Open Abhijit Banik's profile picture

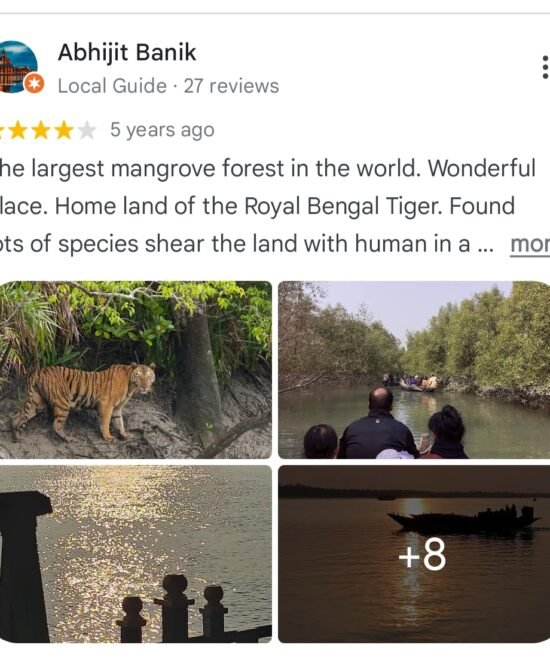(18, 67)
